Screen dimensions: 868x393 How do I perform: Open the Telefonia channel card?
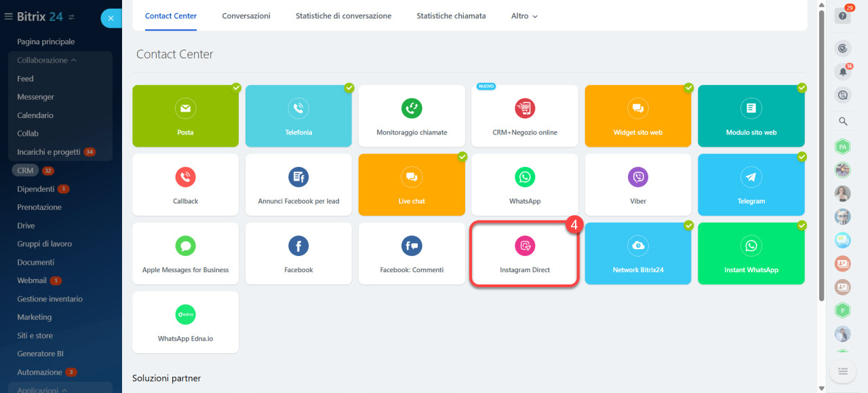click(298, 115)
